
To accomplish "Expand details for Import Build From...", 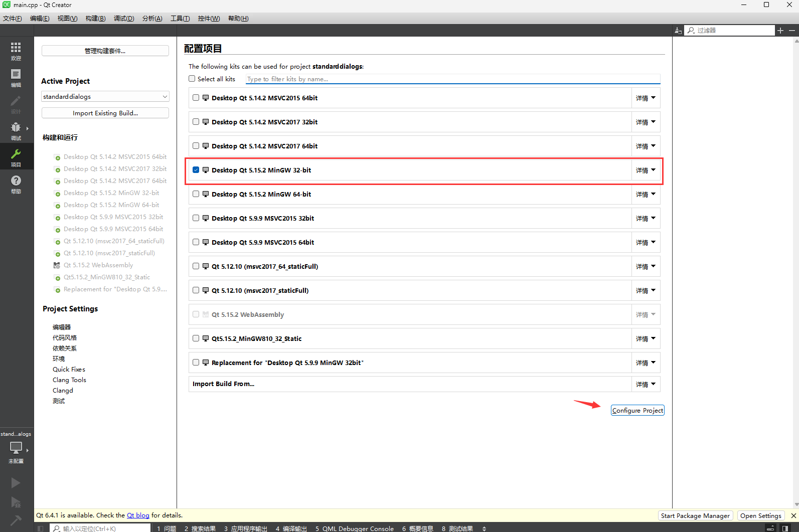I will point(646,384).
